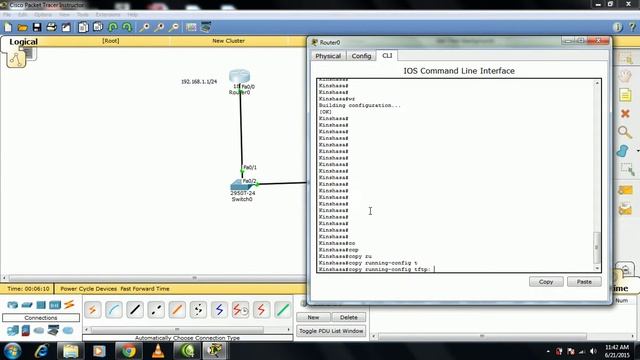Click the info icon in top toolbar
The image size is (640, 360).
(618, 27)
